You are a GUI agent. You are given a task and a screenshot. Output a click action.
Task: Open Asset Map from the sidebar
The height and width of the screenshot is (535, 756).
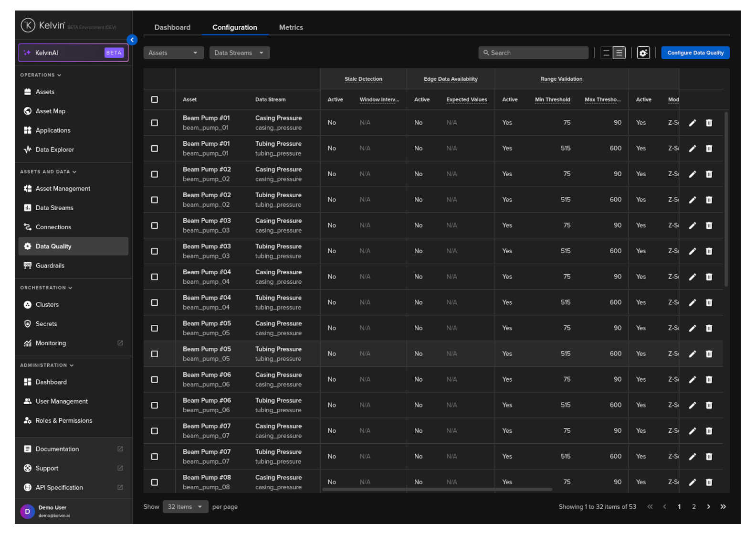tap(50, 111)
